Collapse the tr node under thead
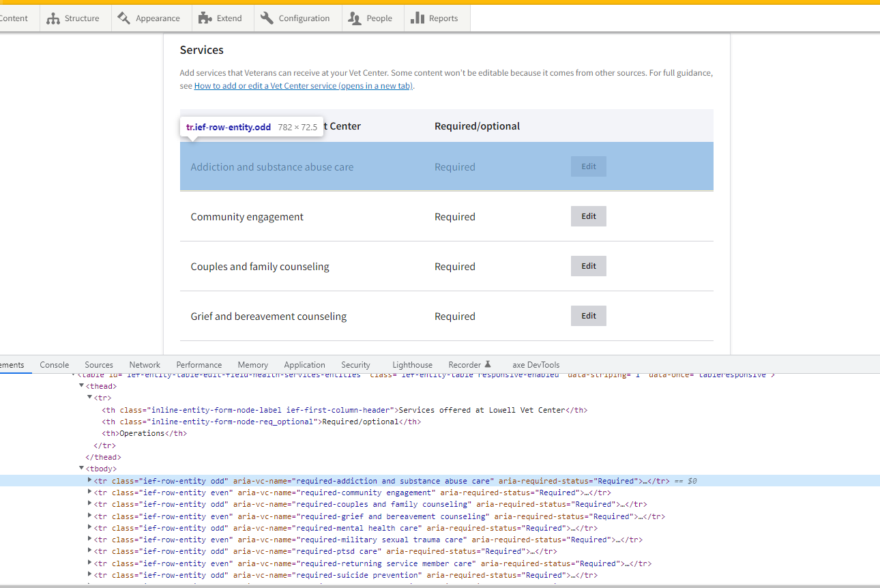Screen dimensions: 880x588 (x=89, y=398)
